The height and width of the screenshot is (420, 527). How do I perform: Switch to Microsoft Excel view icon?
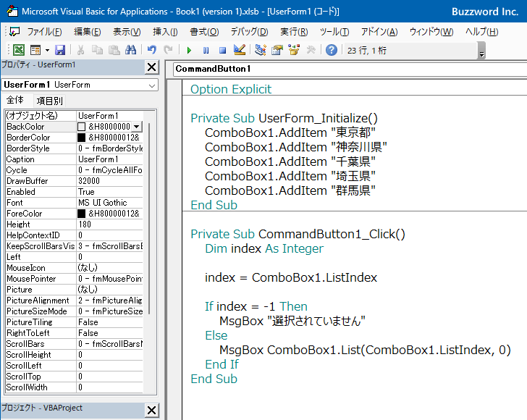(19, 50)
